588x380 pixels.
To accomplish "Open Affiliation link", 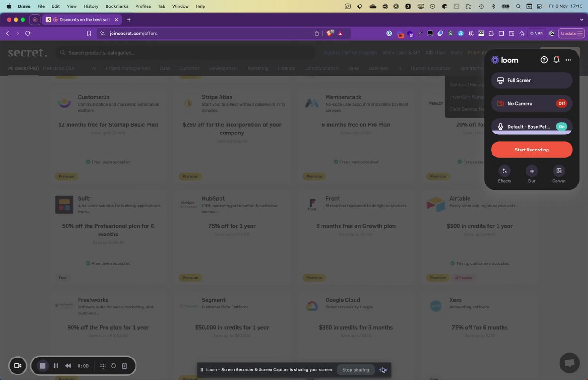I will (435, 53).
